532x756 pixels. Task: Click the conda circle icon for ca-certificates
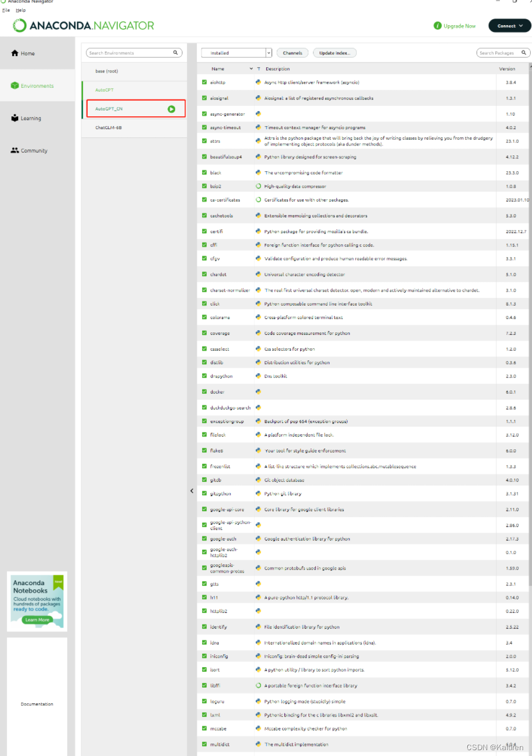click(x=258, y=200)
